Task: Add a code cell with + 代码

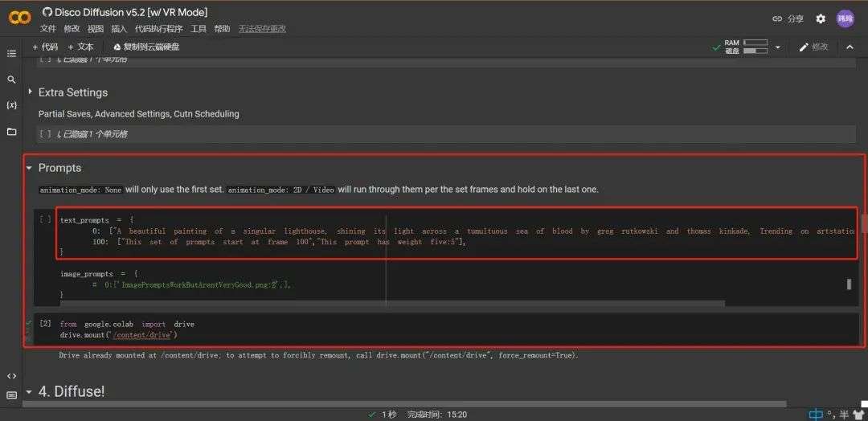Action: coord(45,47)
